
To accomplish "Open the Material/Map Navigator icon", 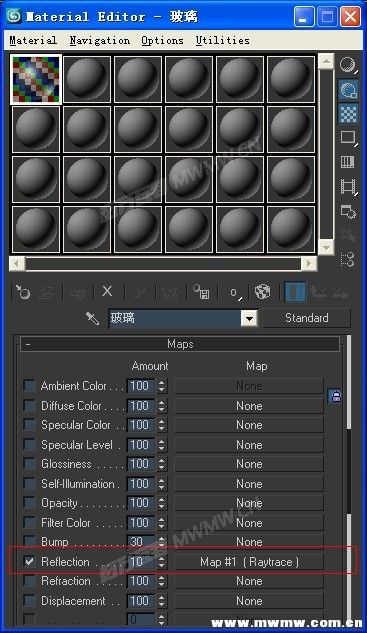I will coord(348,260).
